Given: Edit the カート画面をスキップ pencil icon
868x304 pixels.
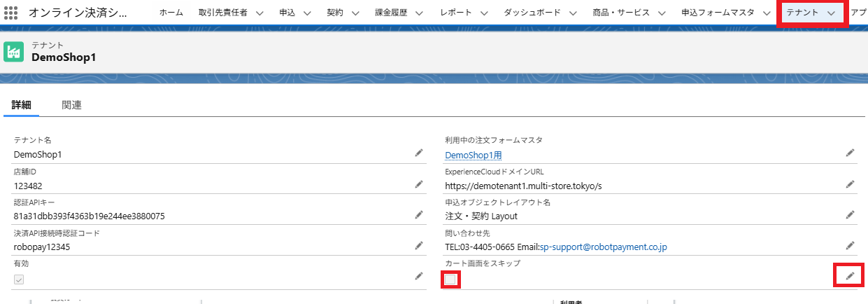Looking at the screenshot, I should click(x=850, y=276).
